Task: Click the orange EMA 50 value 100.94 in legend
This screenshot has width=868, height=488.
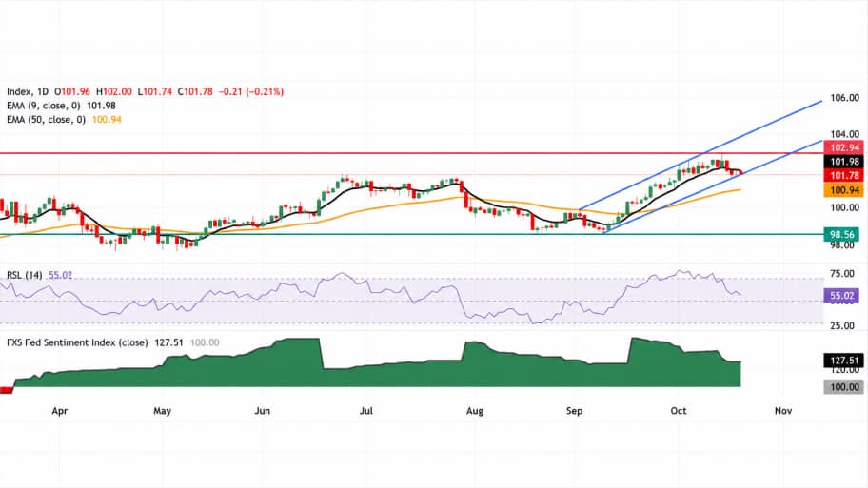Action: tap(107, 120)
